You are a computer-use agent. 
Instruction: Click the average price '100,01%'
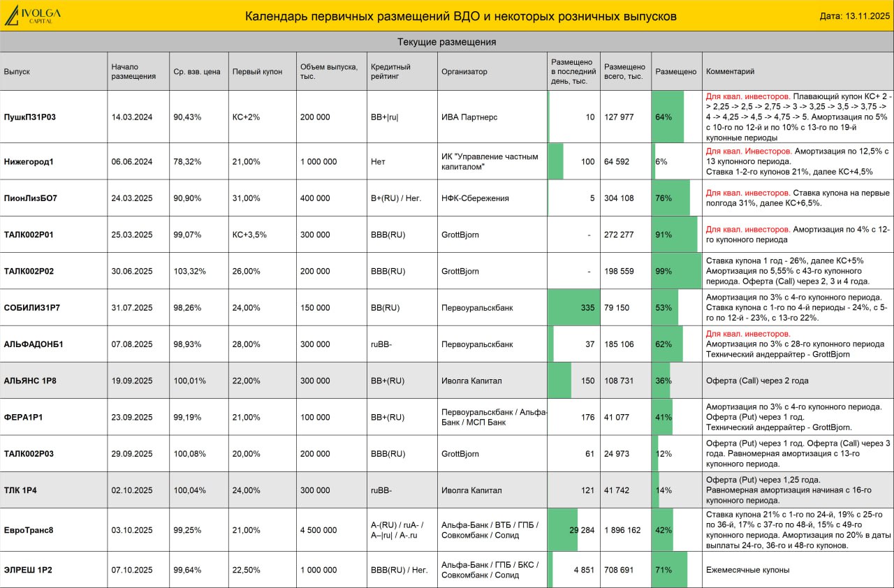coord(189,381)
